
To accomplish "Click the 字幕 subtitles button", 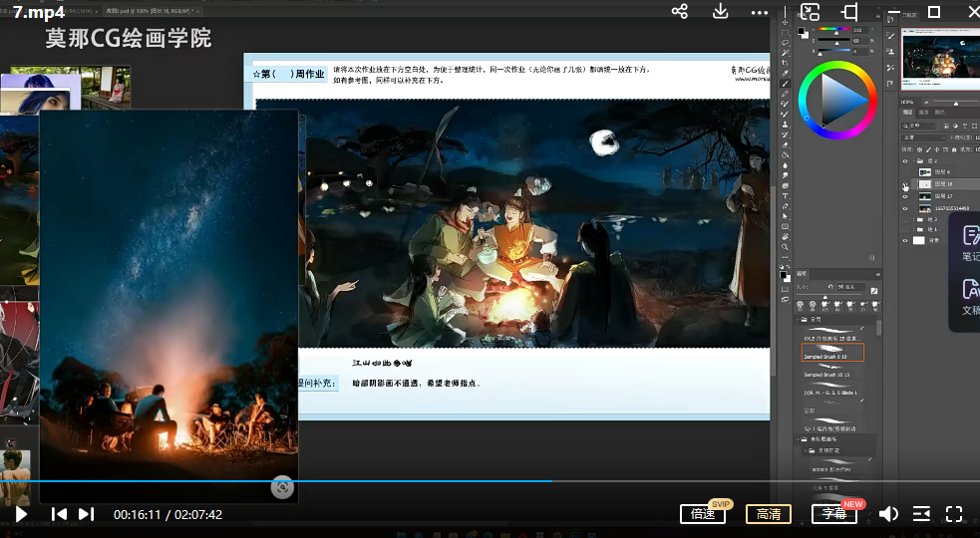I will click(x=833, y=514).
